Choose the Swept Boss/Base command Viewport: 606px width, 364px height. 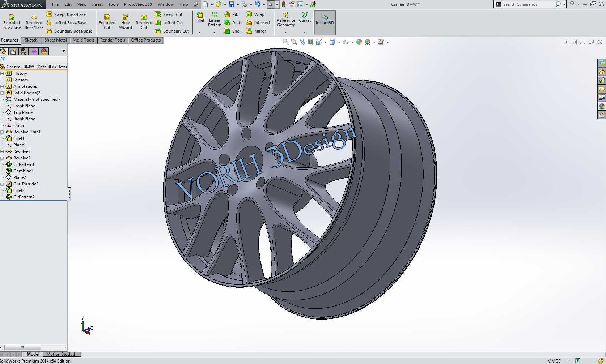66,14
